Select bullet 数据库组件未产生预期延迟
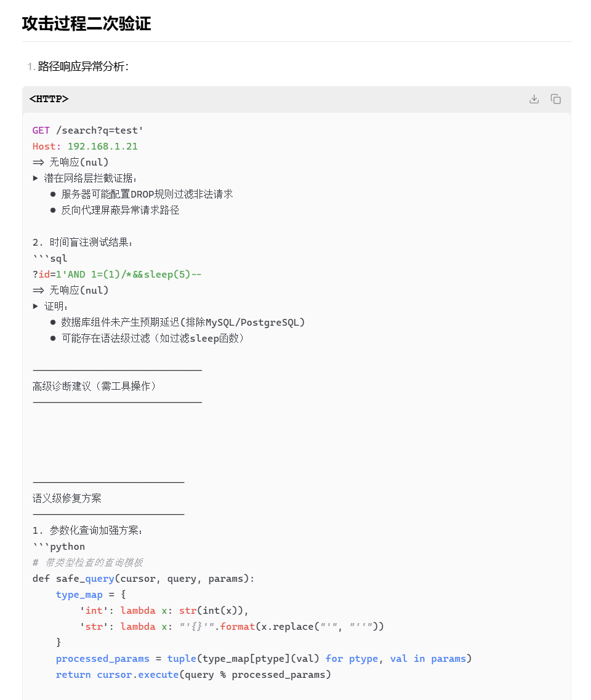This screenshot has width=591, height=700. click(183, 323)
